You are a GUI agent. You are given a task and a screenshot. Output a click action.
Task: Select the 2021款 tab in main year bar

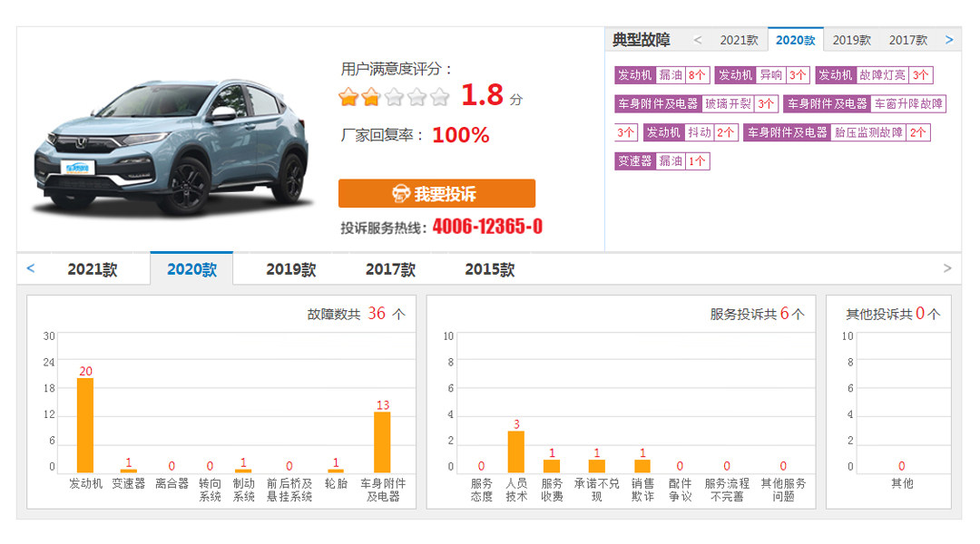(93, 269)
